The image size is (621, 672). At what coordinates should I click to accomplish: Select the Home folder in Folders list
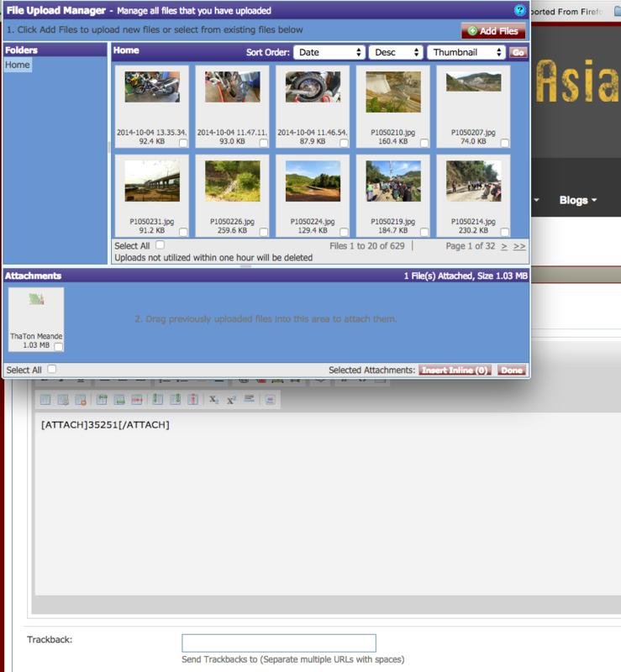click(18, 65)
